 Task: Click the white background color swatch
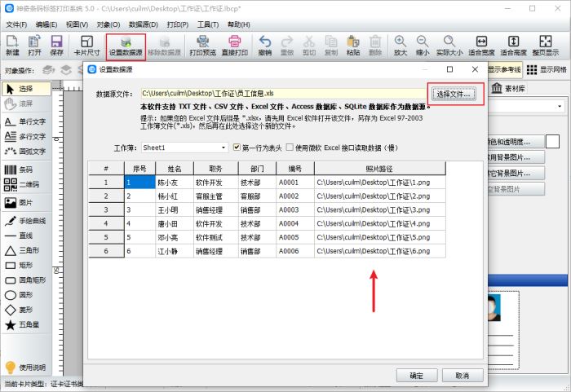pyautogui.click(x=552, y=141)
